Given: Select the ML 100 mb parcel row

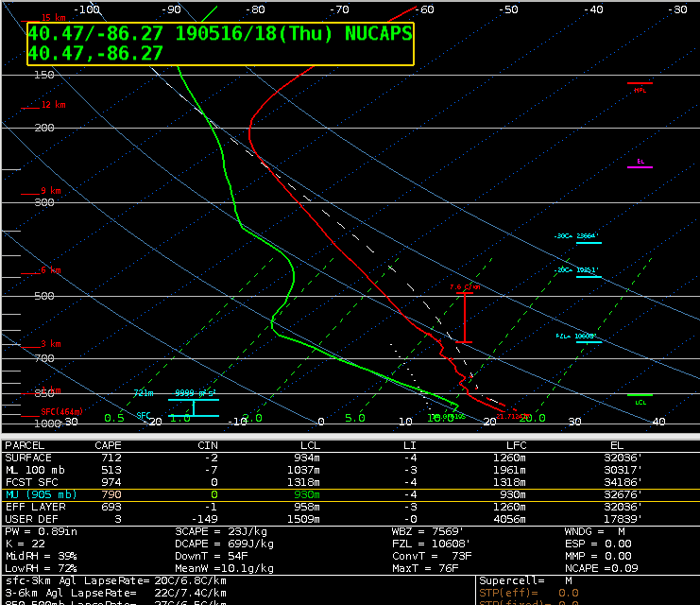Looking at the screenshot, I should click(350, 470).
